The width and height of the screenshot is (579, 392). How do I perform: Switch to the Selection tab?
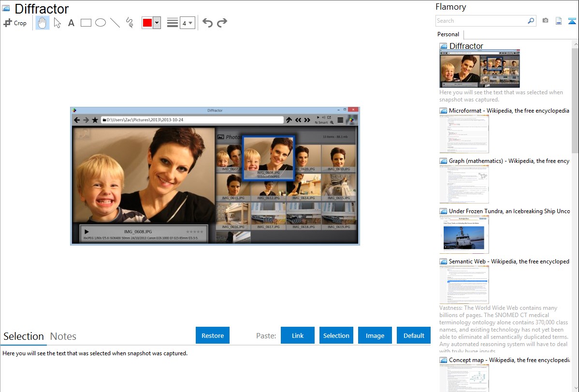tap(24, 336)
